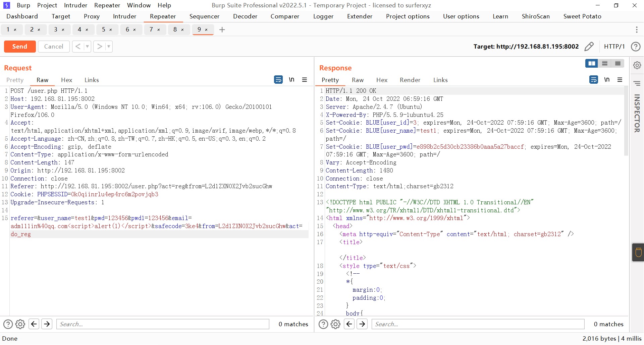Open the Repeater help icon
The image size is (644, 345).
tap(636, 47)
